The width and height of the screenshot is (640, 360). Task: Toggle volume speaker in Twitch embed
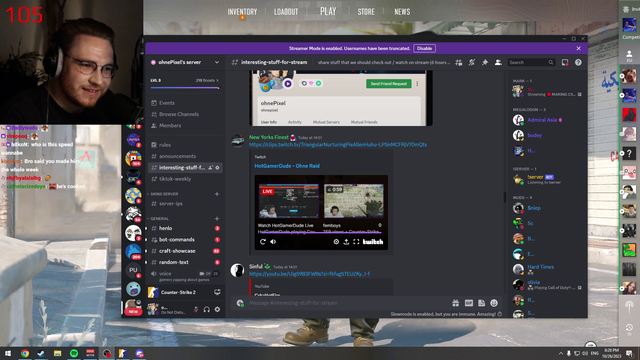coord(273,242)
